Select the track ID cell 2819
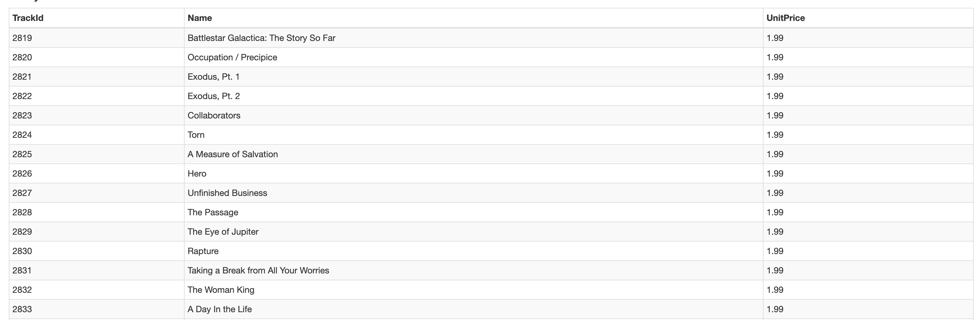Screen dimensions: 980x320 click(22, 38)
